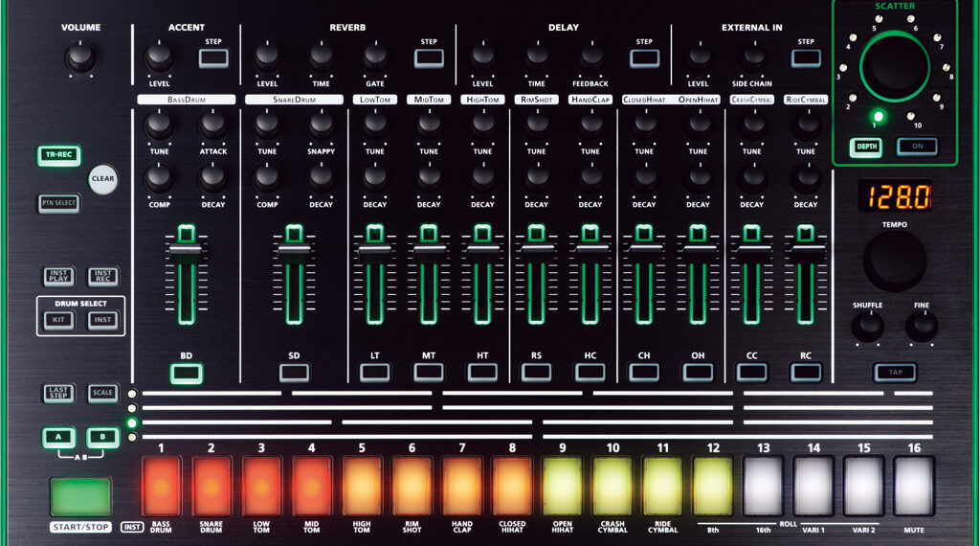Tap step pad 6 Rim Shot

pos(412,486)
